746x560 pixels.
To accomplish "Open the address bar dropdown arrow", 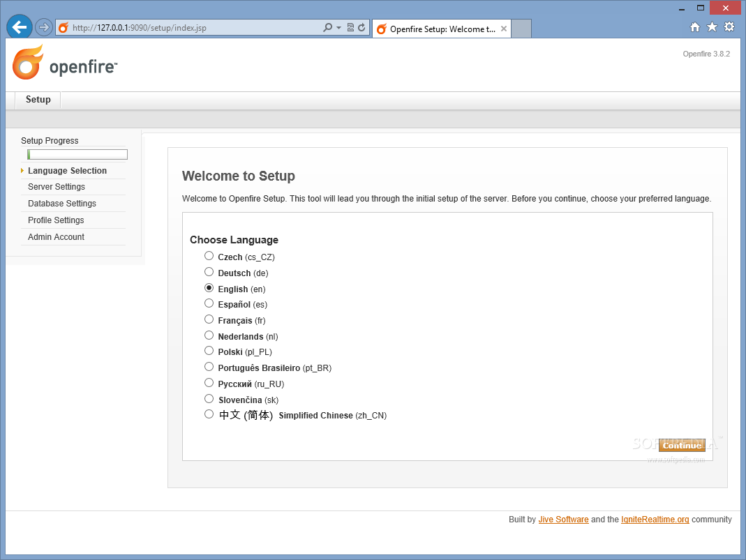I will coord(338,28).
